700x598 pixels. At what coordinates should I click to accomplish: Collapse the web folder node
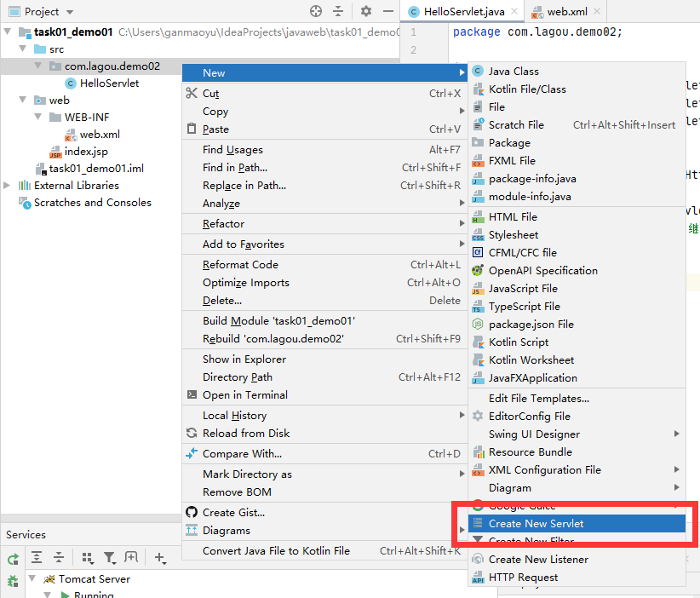pyautogui.click(x=23, y=100)
